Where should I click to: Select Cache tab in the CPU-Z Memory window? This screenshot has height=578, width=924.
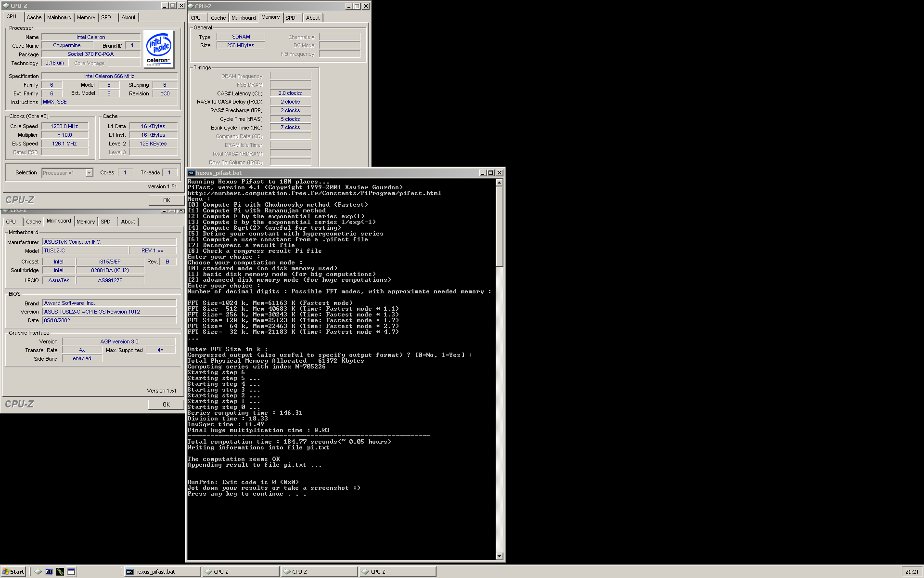point(218,18)
